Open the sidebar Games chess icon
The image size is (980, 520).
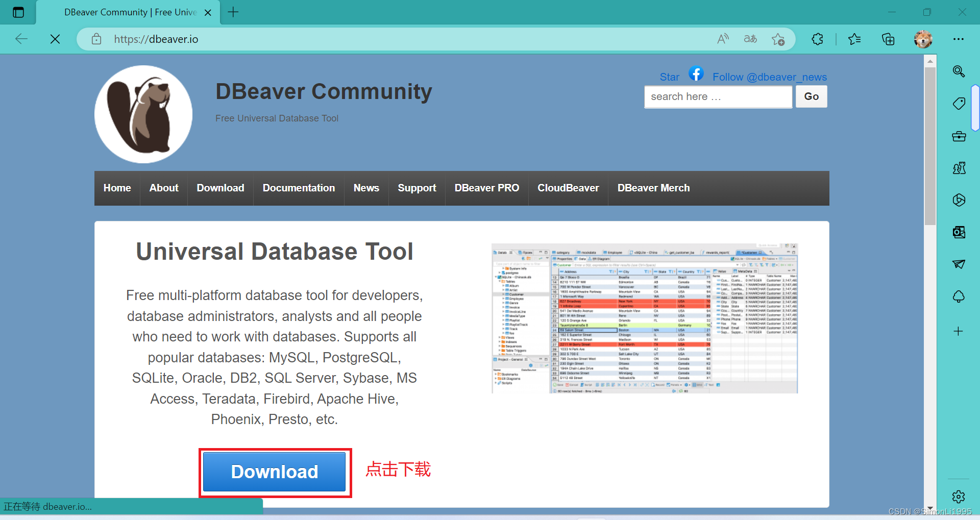pos(959,168)
